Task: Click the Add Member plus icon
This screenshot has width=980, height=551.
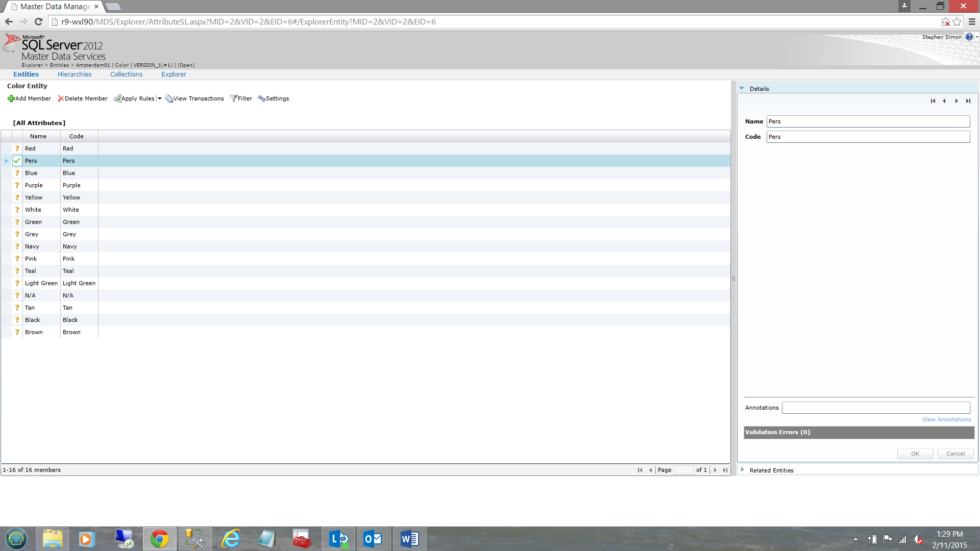Action: 11,98
